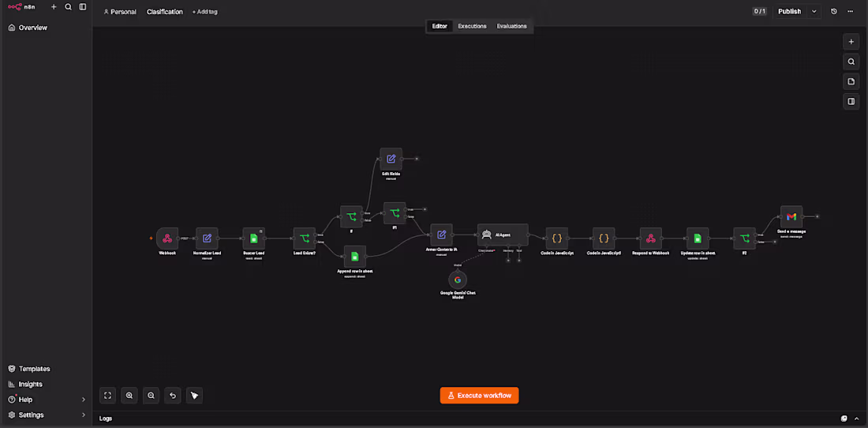Screen dimensions: 868x428
Task: Select the Send a message Gmail node
Action: (x=791, y=216)
